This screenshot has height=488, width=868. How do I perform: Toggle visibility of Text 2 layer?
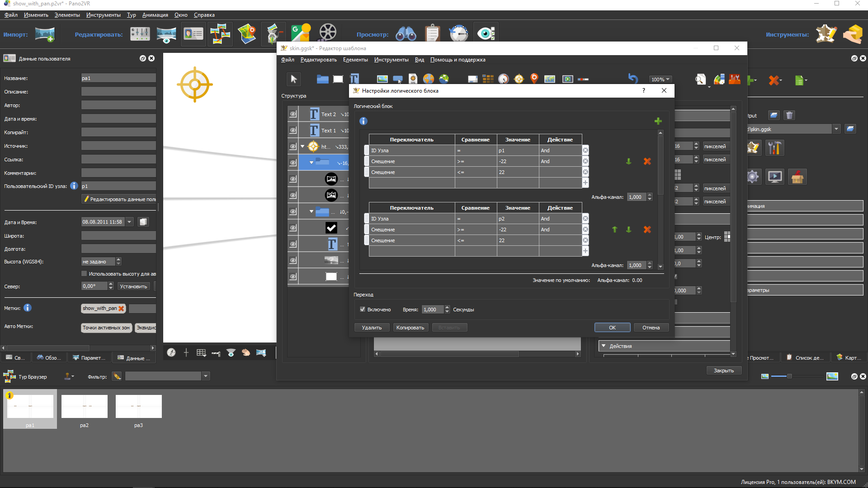click(x=292, y=114)
